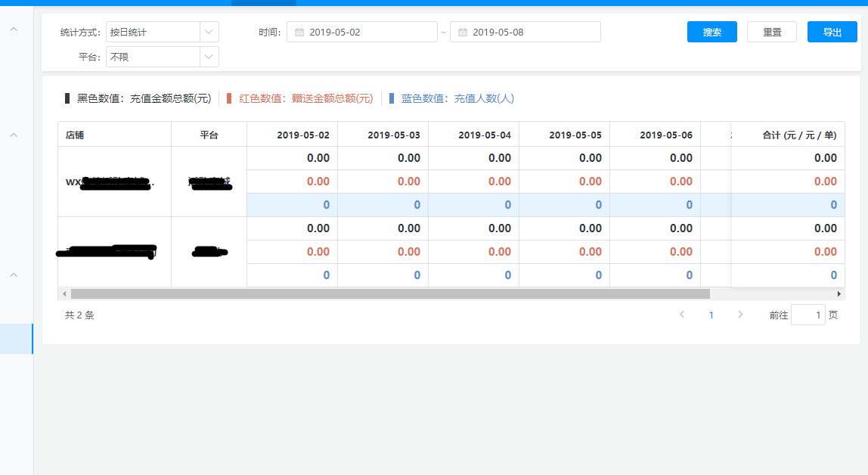Click the scrollbar left arrow
Image resolution: width=868 pixels, height=475 pixels.
[64, 294]
